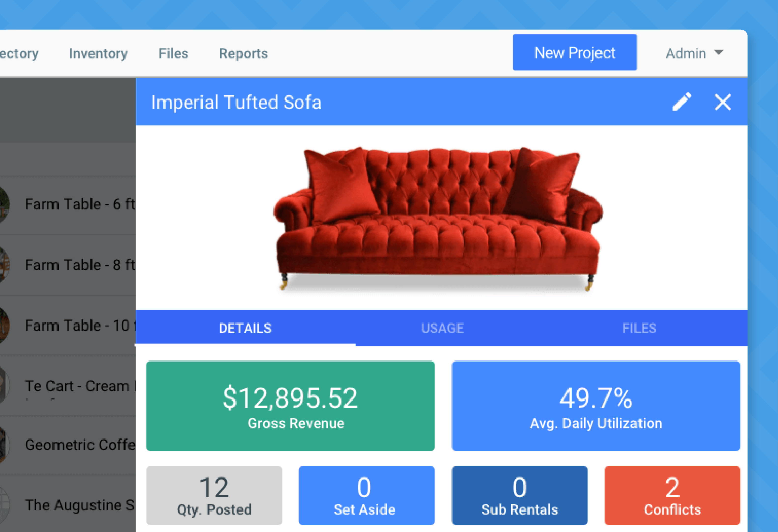Switch to the DETAILS tab
The image size is (778, 532).
pyautogui.click(x=245, y=328)
